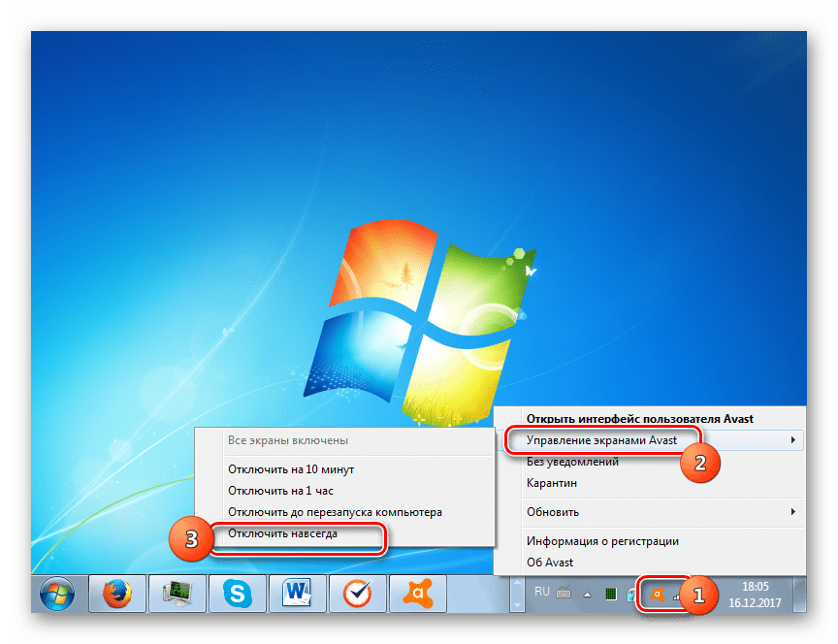Viewport: 838px width, 644px height.
Task: Click the Avast icon in system tray
Action: pyautogui.click(x=656, y=594)
